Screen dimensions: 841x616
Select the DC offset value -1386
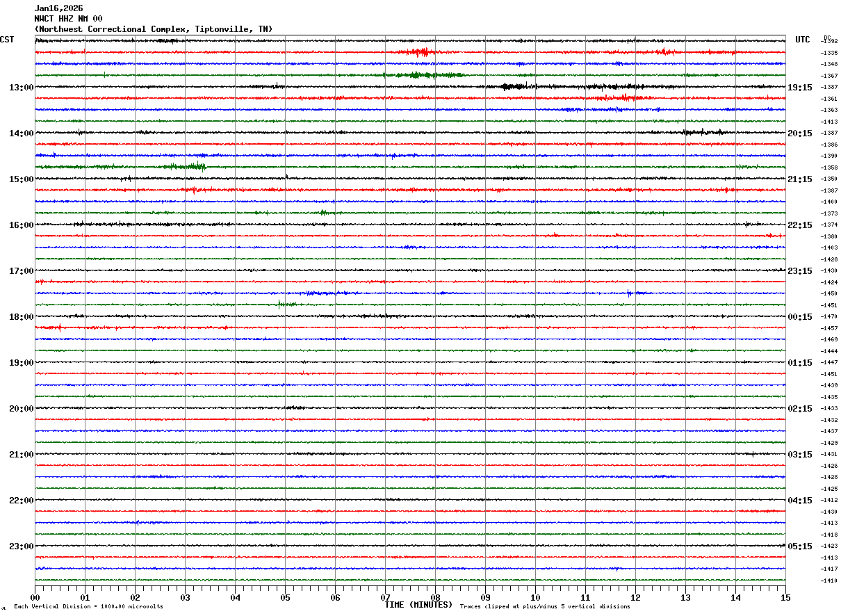[828, 145]
